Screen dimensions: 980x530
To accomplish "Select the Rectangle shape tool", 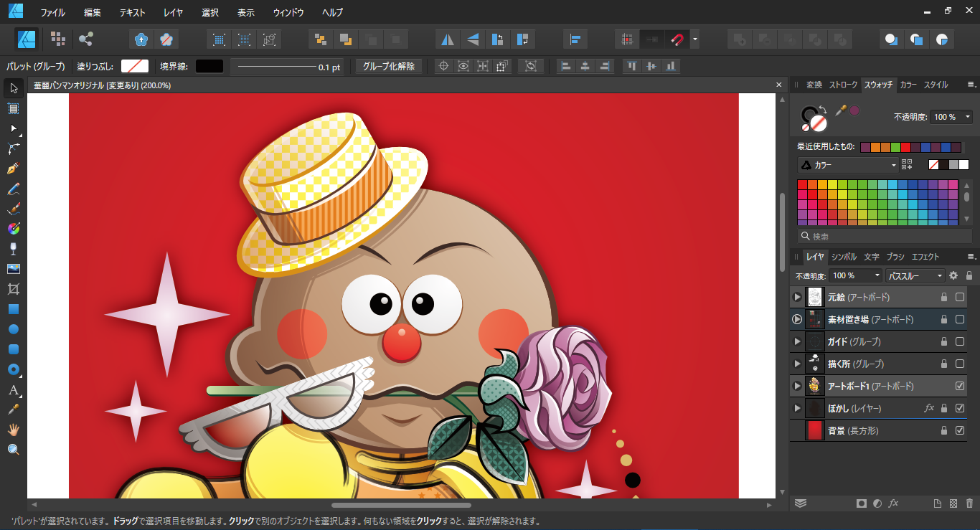I will tap(13, 309).
